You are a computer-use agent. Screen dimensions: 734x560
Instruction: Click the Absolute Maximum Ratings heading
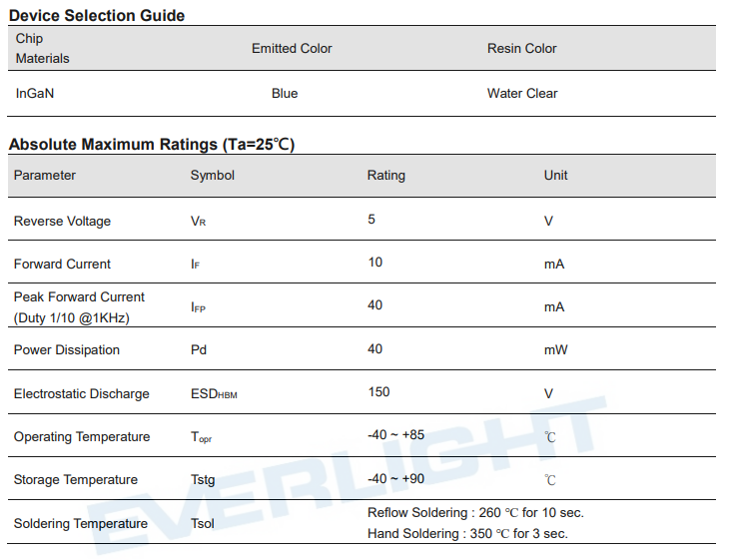click(x=152, y=144)
